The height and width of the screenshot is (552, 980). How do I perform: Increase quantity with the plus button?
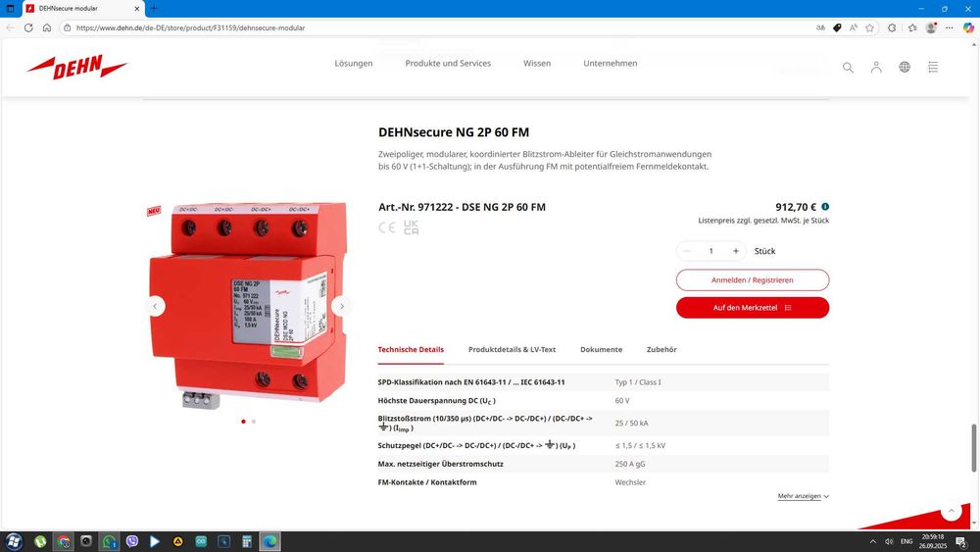(736, 251)
